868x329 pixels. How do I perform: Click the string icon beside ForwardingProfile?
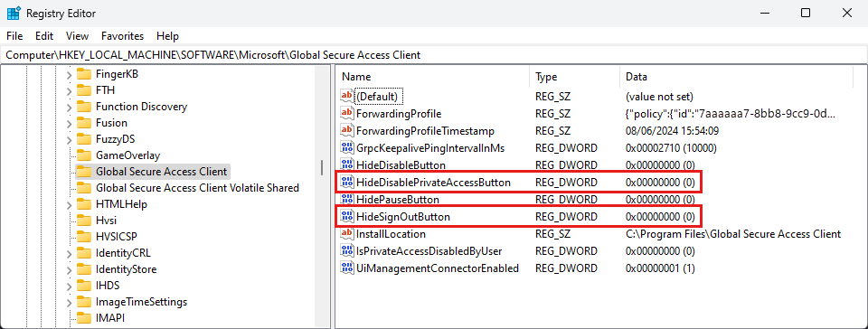347,113
